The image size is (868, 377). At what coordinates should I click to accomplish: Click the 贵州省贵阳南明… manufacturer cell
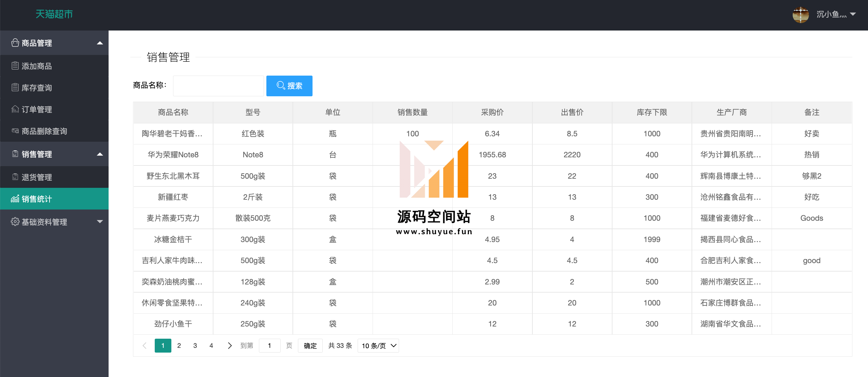click(732, 134)
